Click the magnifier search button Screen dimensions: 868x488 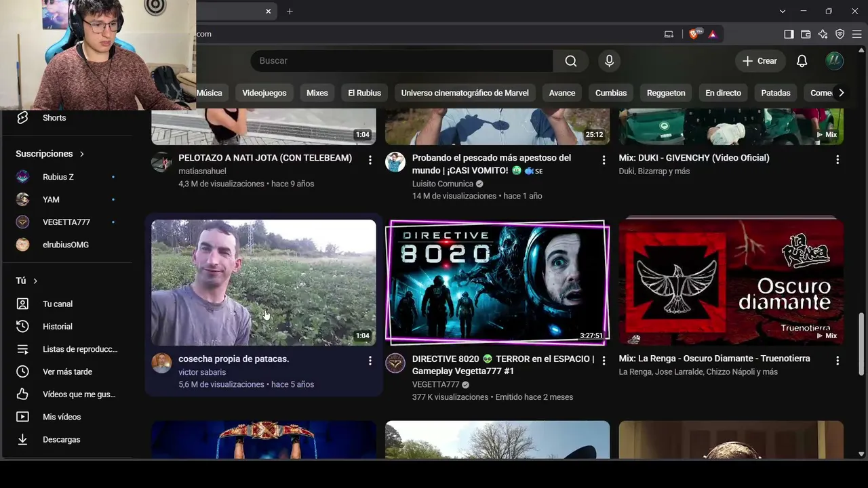(x=570, y=61)
